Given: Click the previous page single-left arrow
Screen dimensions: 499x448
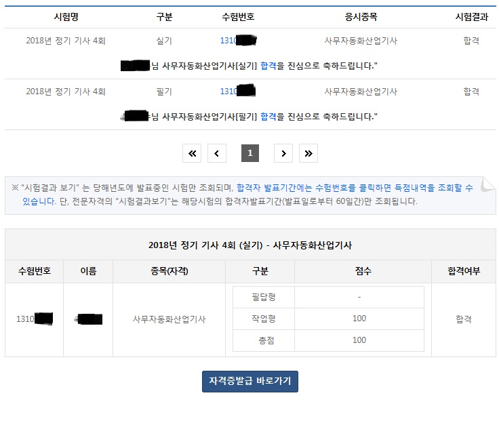Looking at the screenshot, I should click(x=216, y=154).
